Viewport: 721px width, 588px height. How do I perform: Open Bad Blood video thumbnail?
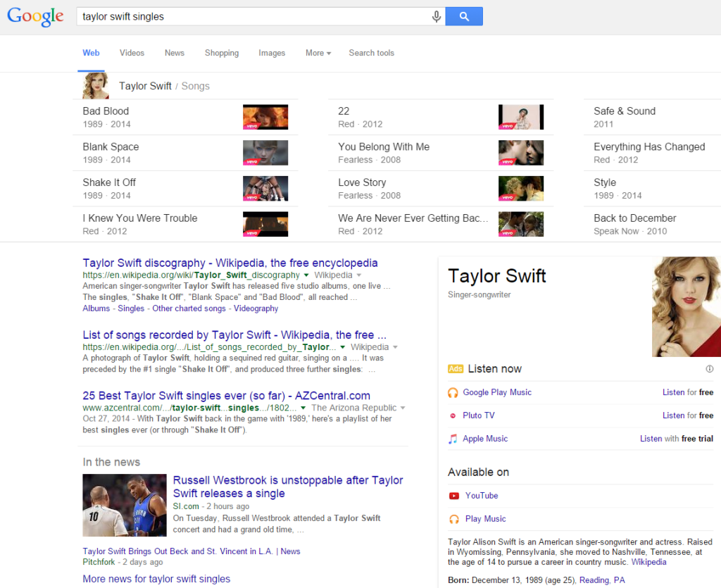tap(265, 117)
